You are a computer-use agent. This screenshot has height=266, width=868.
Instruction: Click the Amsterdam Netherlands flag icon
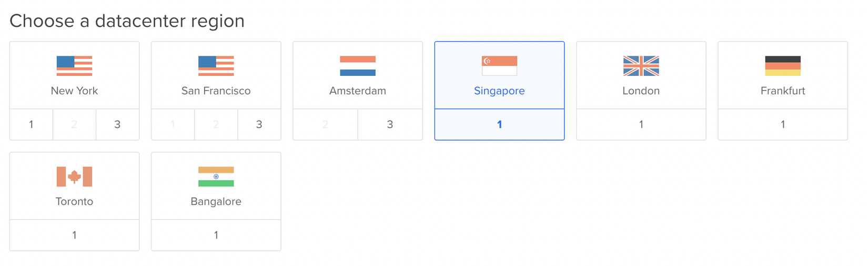tap(358, 66)
